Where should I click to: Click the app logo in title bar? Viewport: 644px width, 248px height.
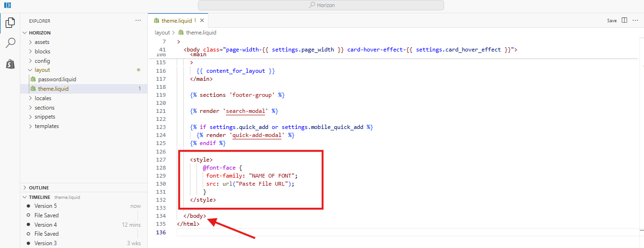(8, 5)
